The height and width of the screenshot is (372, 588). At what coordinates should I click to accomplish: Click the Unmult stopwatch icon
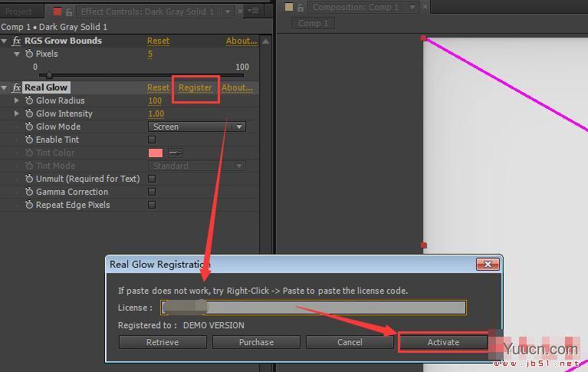pos(29,179)
